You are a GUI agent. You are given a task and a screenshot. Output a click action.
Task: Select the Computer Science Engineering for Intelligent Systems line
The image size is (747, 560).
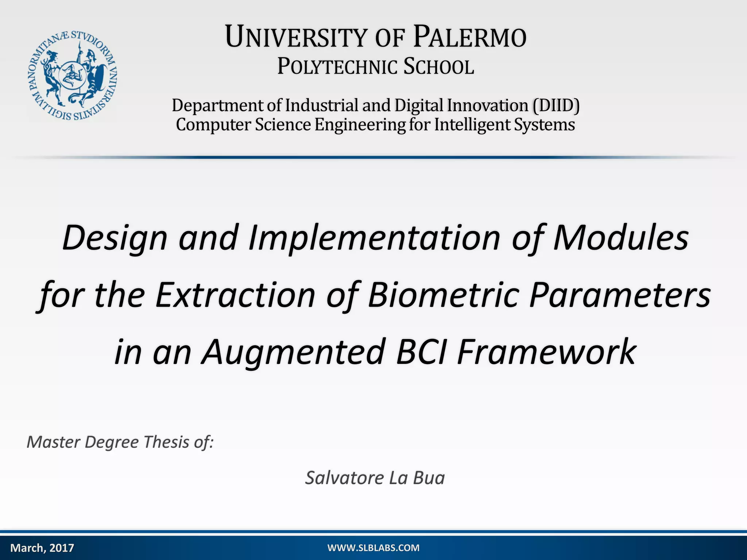pyautogui.click(x=376, y=125)
